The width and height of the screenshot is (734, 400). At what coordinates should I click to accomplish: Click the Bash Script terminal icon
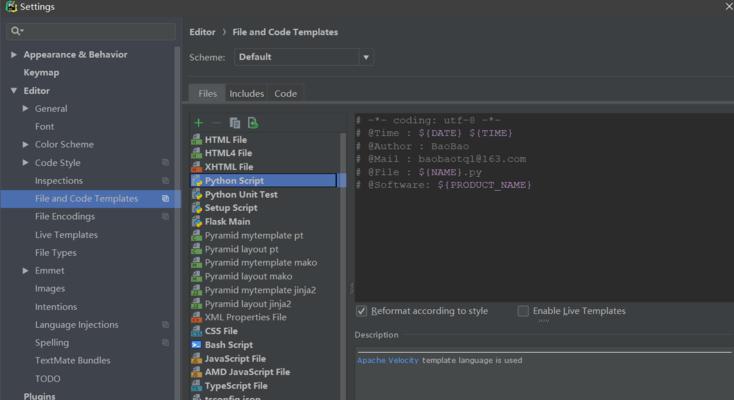pos(197,345)
